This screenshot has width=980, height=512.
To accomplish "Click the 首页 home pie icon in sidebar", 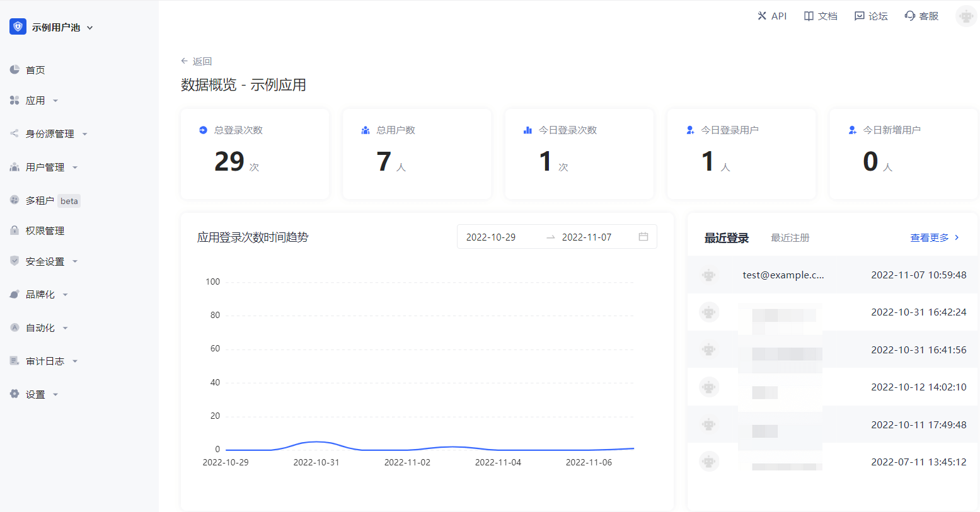I will 14,70.
